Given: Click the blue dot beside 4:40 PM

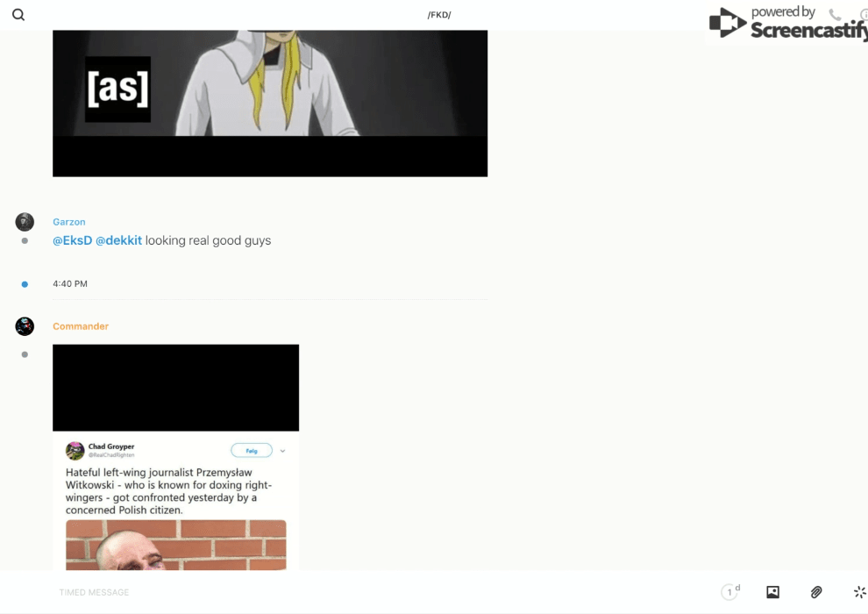Looking at the screenshot, I should coord(25,284).
